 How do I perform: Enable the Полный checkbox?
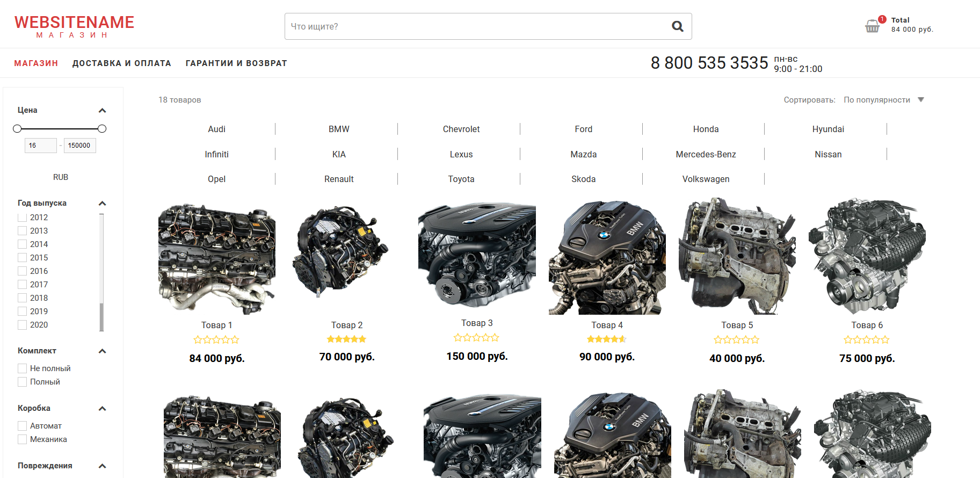point(22,382)
